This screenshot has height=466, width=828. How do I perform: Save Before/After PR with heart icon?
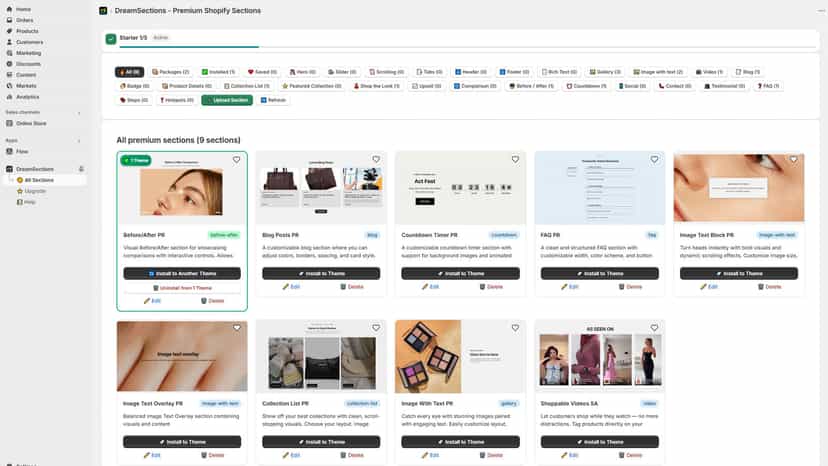tap(237, 160)
